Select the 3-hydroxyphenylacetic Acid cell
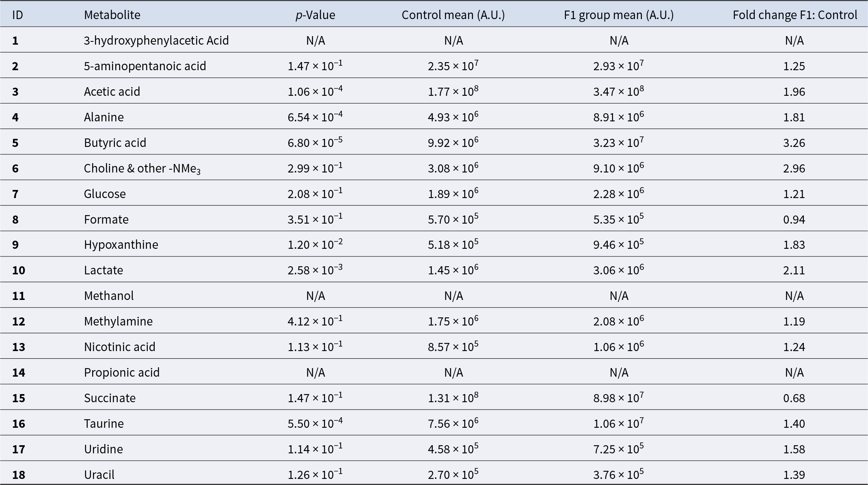Image resolution: width=868 pixels, height=485 pixels. 156,41
